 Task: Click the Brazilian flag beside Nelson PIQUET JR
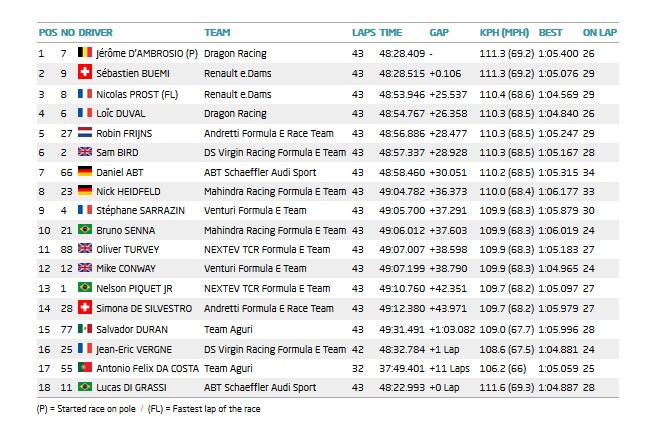pos(85,287)
